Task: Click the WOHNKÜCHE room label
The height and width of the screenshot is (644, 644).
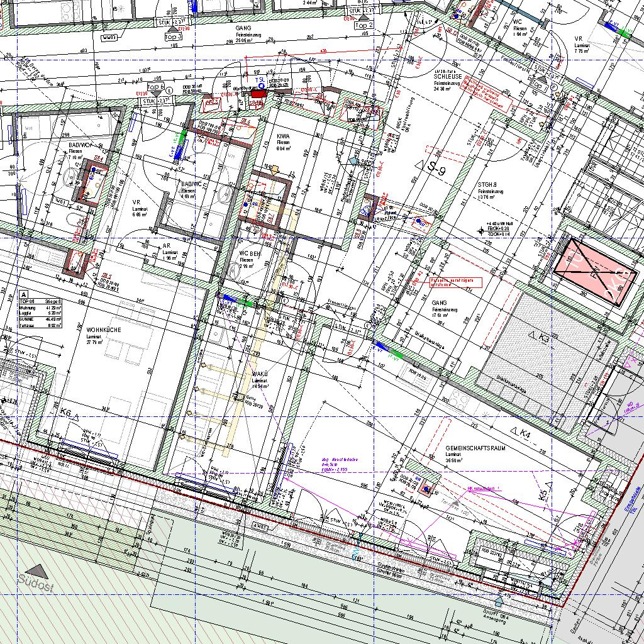Action: coord(104,330)
